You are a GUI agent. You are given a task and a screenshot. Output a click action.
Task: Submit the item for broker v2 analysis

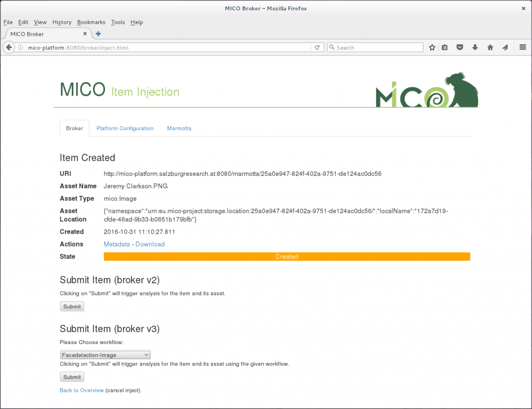pyautogui.click(x=72, y=306)
